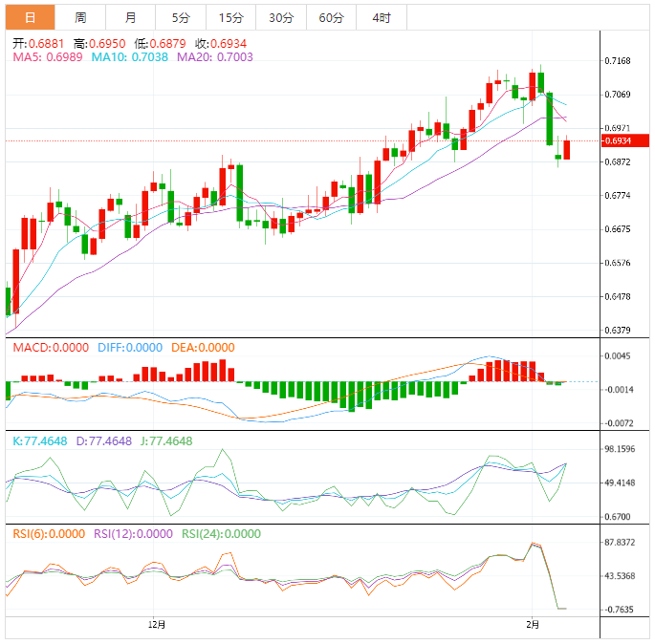
Task: Switch to the 4时 four-hour tab
Action: [x=382, y=17]
